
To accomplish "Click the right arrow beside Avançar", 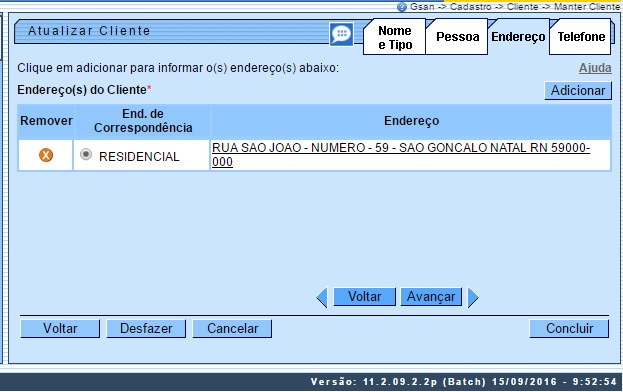I will click(473, 297).
